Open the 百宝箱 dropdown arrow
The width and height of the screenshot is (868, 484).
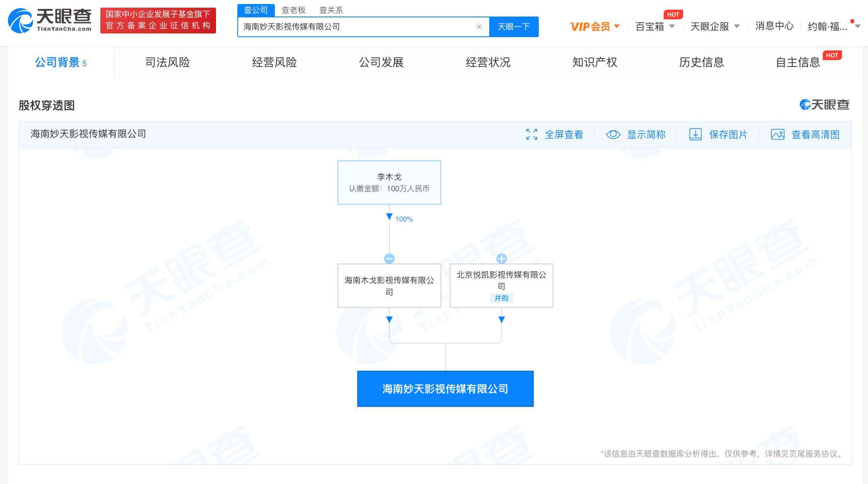(672, 27)
